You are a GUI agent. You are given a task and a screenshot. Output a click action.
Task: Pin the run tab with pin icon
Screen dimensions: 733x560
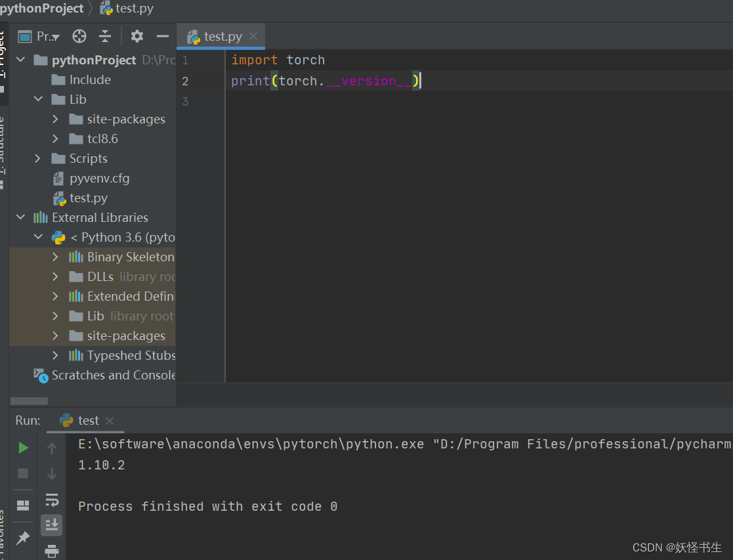pyautogui.click(x=23, y=538)
